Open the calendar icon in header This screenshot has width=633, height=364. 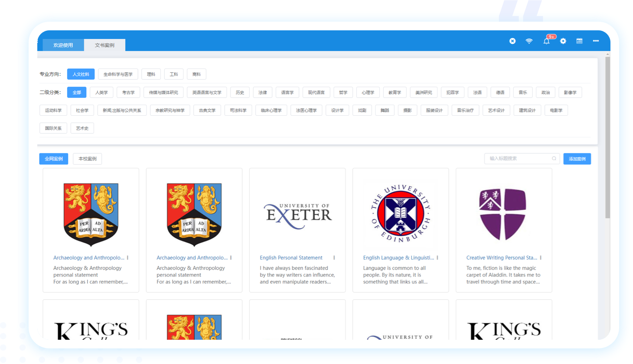tap(579, 41)
